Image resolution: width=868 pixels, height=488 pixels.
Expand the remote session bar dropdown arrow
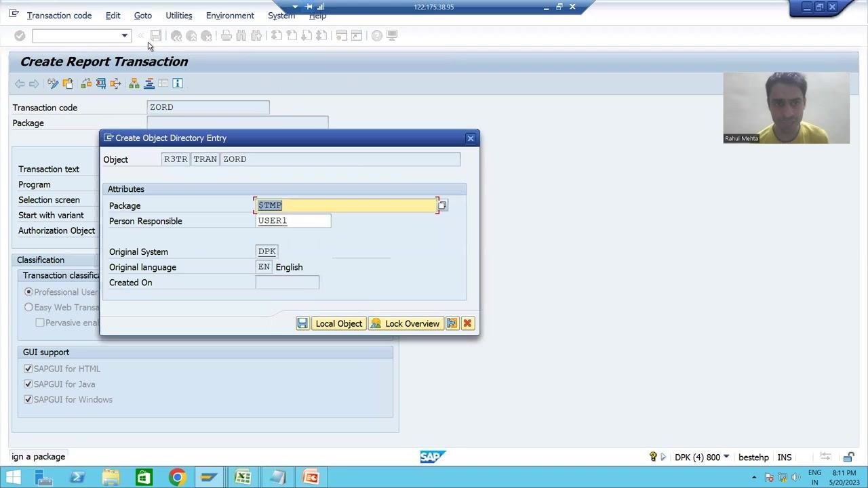[x=295, y=7]
